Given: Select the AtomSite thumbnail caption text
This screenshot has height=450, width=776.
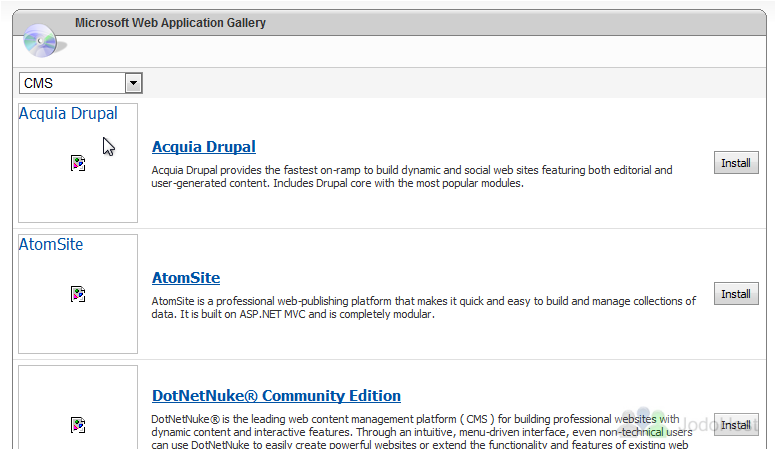Looking at the screenshot, I should pyautogui.click(x=51, y=245).
